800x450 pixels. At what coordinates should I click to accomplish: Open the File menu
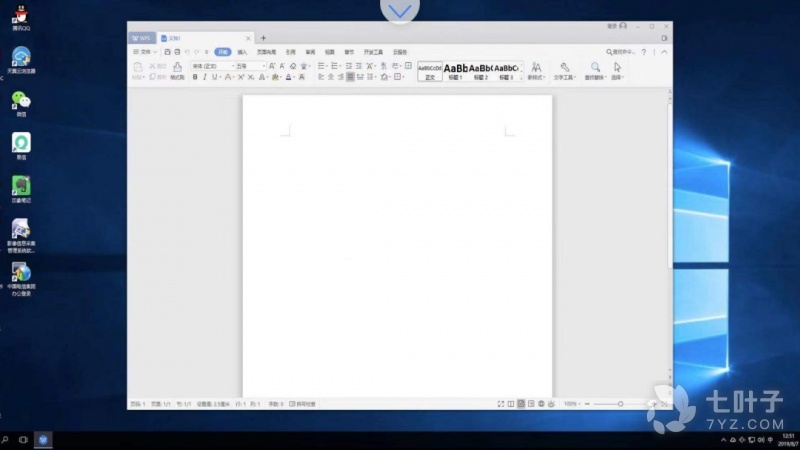coord(144,51)
